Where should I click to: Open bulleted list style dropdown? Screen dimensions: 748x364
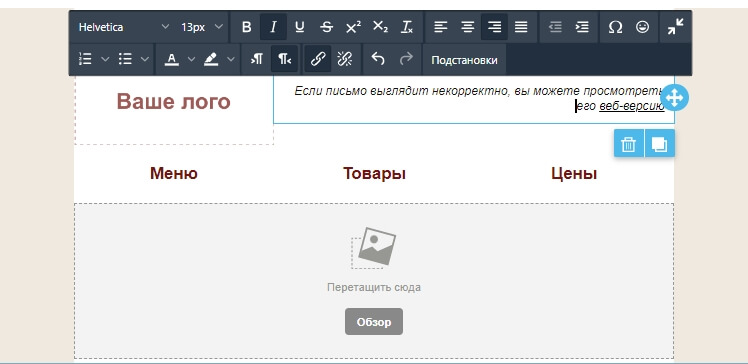point(145,59)
